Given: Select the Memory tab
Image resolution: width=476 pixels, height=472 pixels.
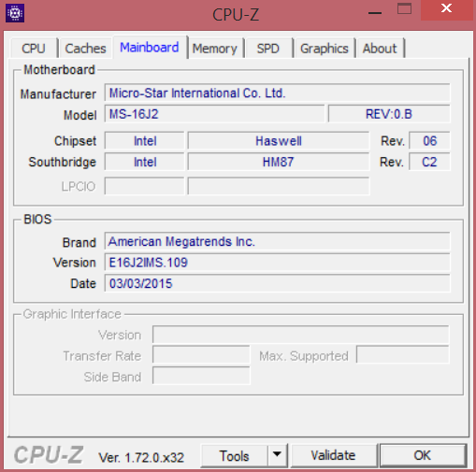Looking at the screenshot, I should 215,49.
